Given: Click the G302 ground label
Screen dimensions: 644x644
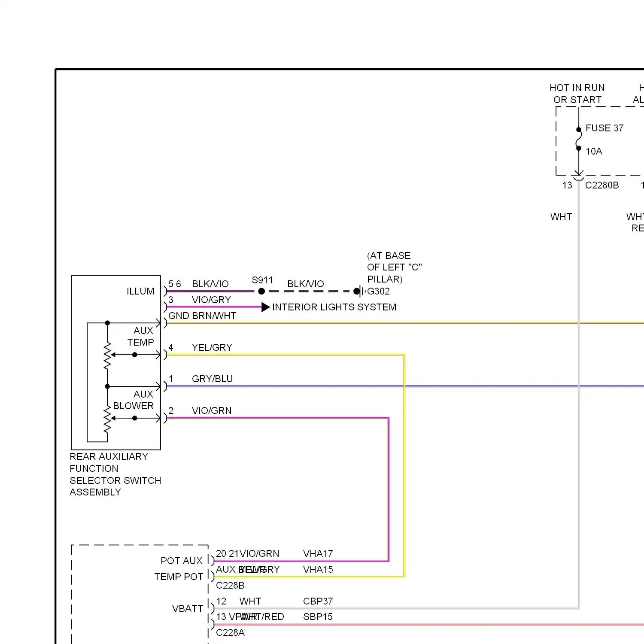Looking at the screenshot, I should point(378,291).
